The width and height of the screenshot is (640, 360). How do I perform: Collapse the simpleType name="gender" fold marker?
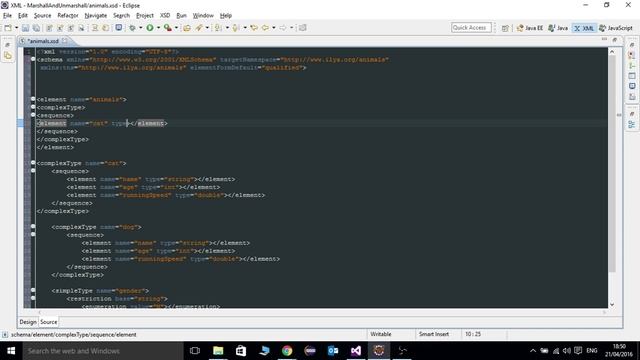point(33,290)
